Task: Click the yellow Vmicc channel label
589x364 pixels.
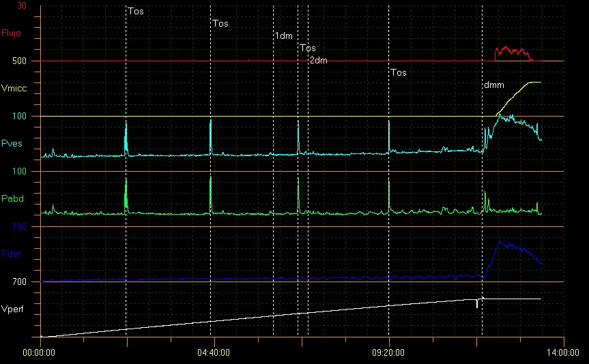Action: (x=14, y=88)
